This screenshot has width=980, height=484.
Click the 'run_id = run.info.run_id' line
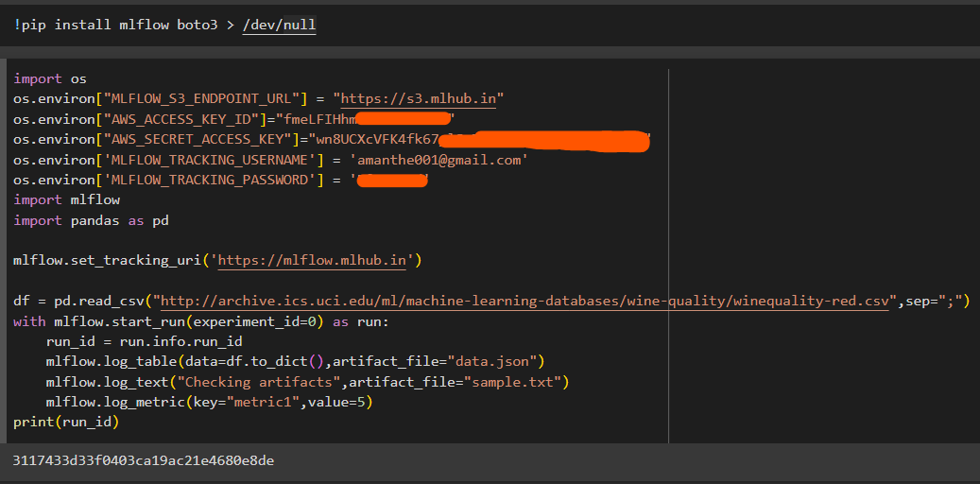tap(144, 342)
